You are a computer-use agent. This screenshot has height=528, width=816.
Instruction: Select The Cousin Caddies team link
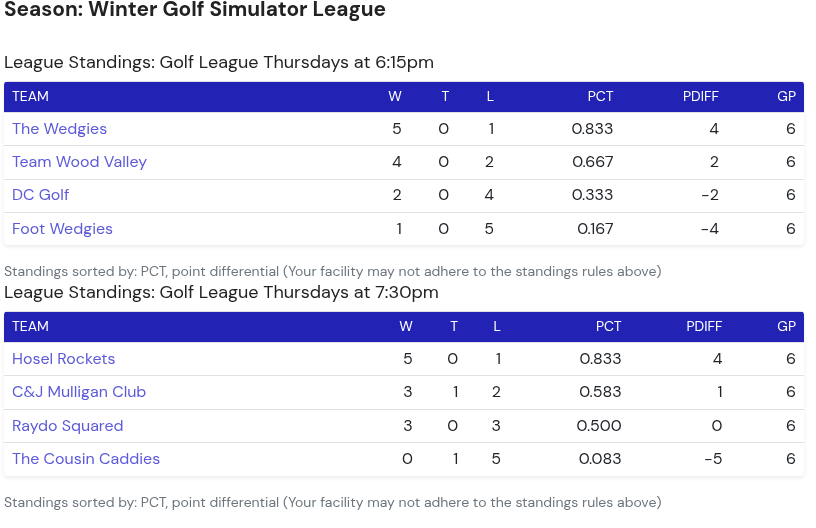(x=86, y=459)
